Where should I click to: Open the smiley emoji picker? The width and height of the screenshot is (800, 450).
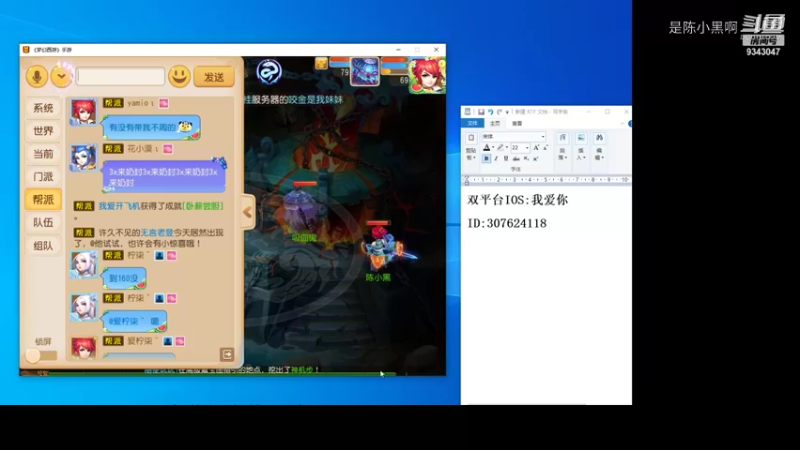coord(179,77)
